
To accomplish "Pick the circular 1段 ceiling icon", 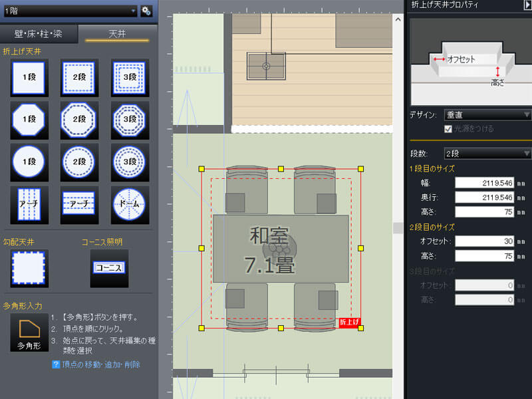I will click(29, 162).
